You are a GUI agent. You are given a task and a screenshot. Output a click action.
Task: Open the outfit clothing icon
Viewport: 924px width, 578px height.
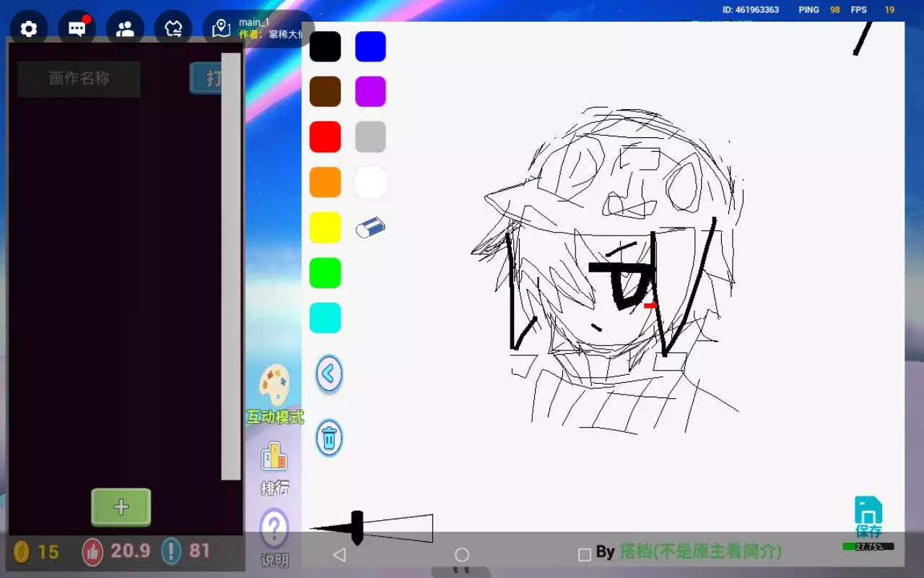pos(173,29)
